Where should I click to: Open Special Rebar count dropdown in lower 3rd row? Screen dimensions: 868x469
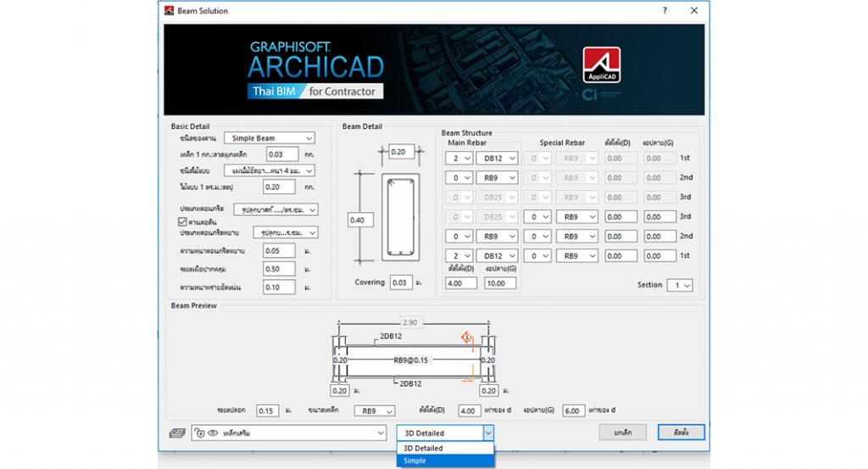point(537,217)
